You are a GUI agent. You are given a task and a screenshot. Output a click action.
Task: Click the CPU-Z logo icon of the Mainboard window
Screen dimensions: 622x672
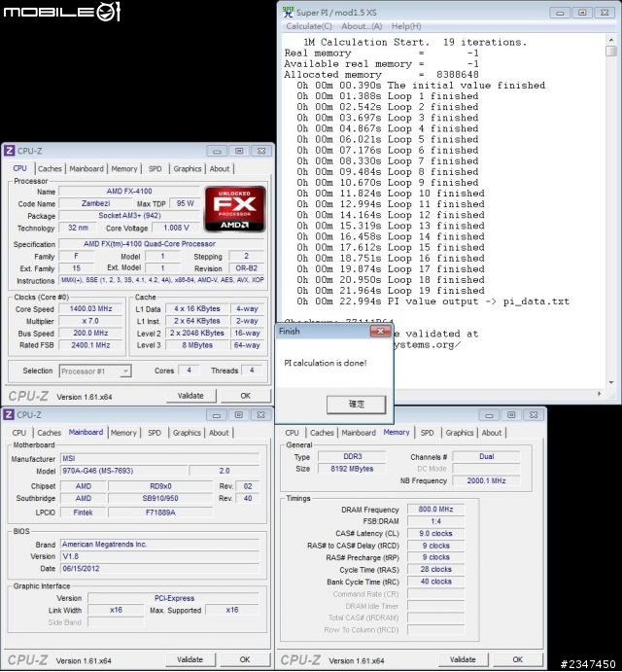coord(9,414)
